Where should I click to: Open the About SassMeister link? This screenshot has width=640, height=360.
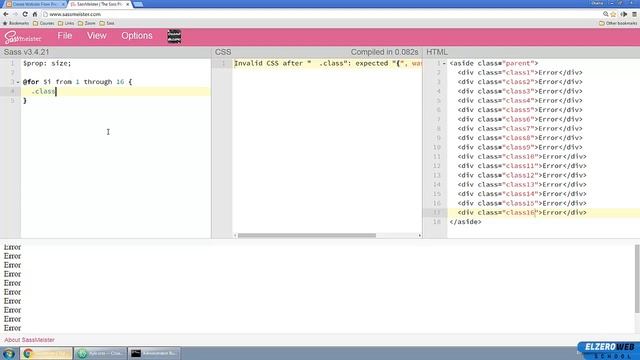29,340
